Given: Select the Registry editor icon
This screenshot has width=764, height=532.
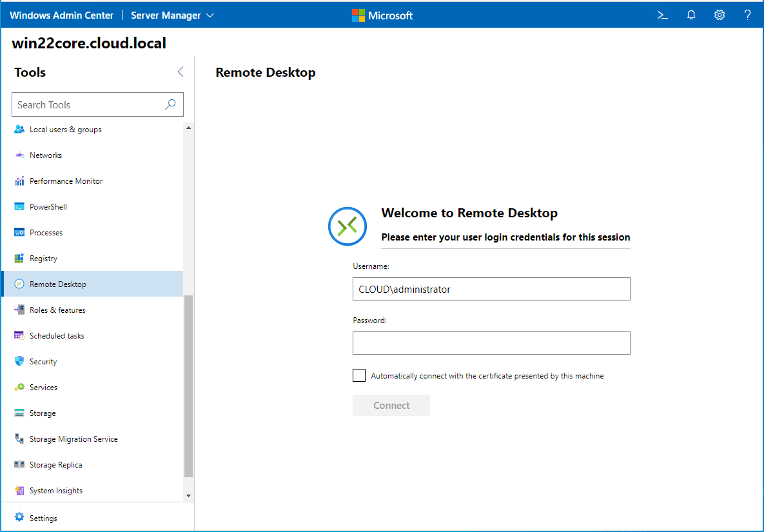Looking at the screenshot, I should (x=20, y=258).
